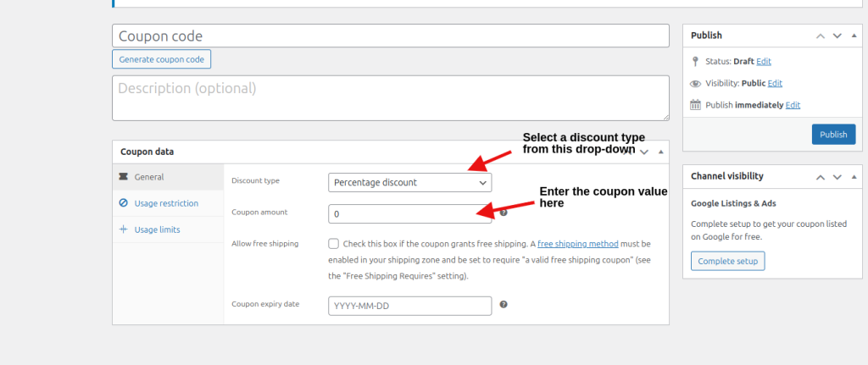
Task: Click the Coupon expiry date field
Action: click(x=409, y=306)
